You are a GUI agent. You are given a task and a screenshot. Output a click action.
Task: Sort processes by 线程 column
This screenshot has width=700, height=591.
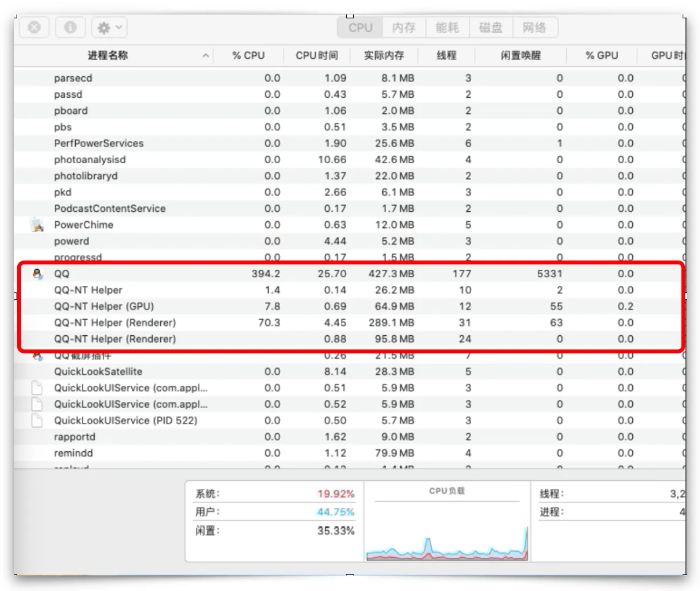pos(446,56)
